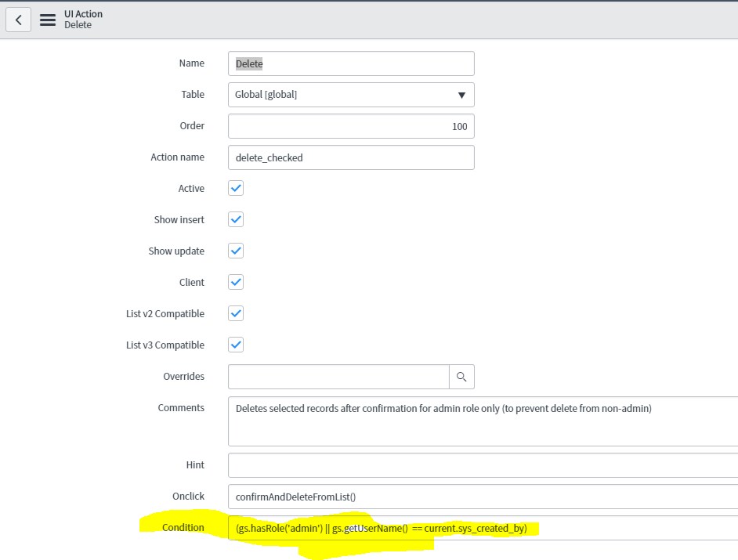Click into the Name field
738x560 pixels.
351,63
